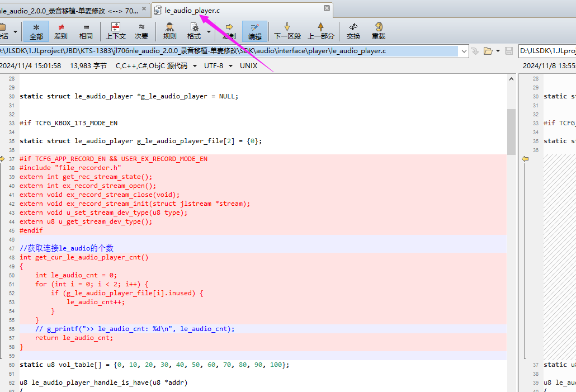
Task: Click the yellow copy-to-right arrow at line 37
Action: pyautogui.click(x=2, y=159)
